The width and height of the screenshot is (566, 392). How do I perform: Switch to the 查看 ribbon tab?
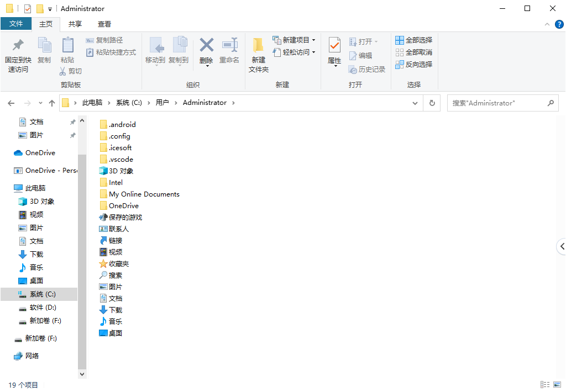(104, 24)
